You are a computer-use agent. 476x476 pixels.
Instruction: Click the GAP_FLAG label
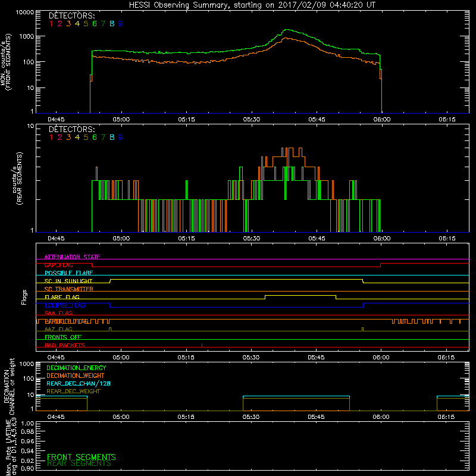(x=58, y=265)
